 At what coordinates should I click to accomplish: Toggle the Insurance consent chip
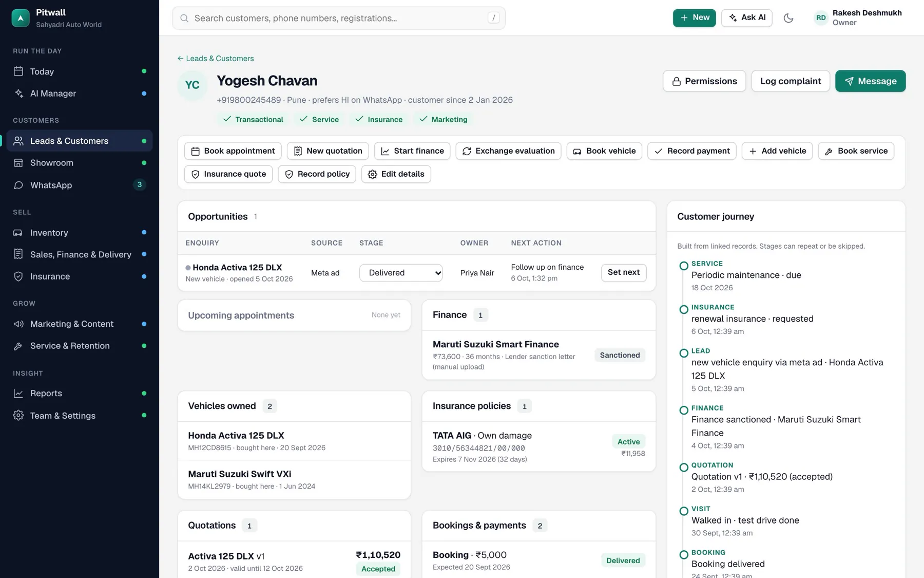(x=379, y=119)
